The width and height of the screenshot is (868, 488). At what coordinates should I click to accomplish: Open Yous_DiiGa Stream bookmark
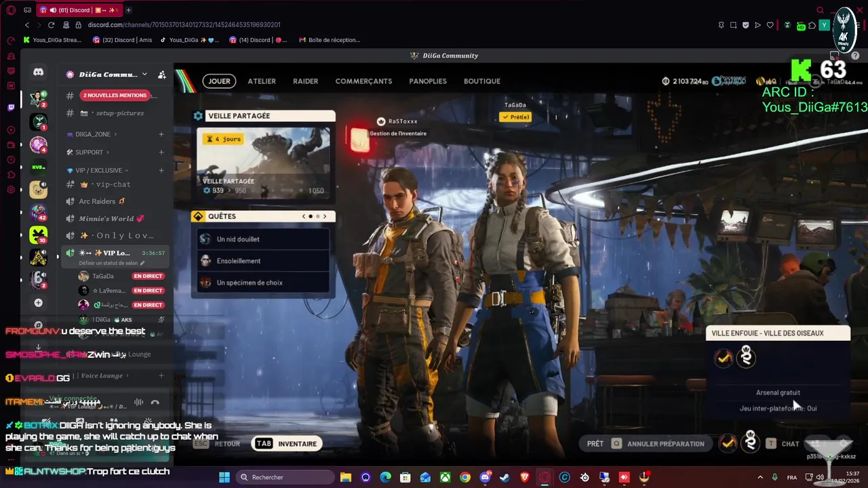[52, 40]
